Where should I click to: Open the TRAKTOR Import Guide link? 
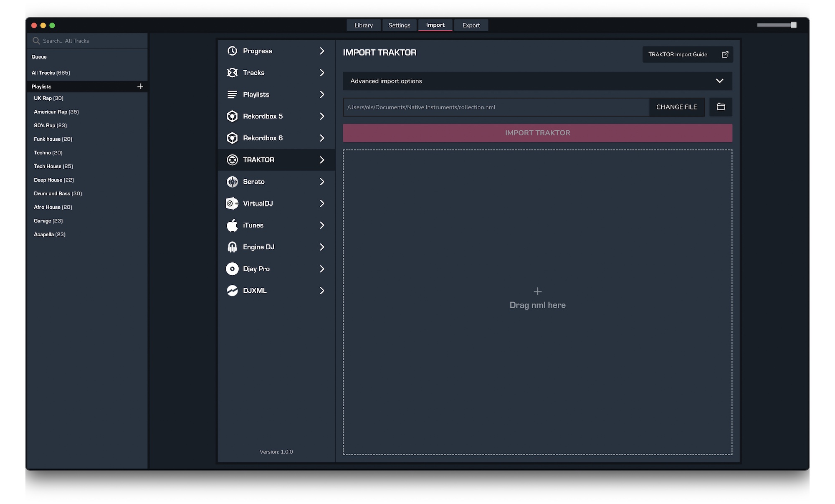pyautogui.click(x=688, y=54)
